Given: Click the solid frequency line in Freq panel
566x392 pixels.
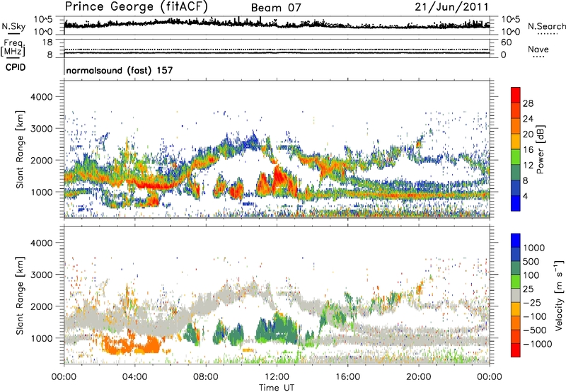Looking at the screenshot, I should tap(277, 53).
